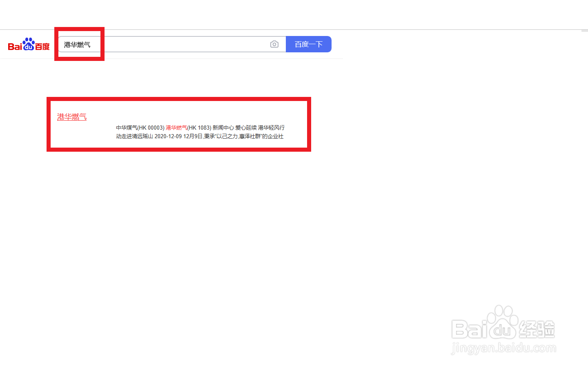Click the 百度一下 search button
The height and width of the screenshot is (368, 588).
click(x=309, y=44)
